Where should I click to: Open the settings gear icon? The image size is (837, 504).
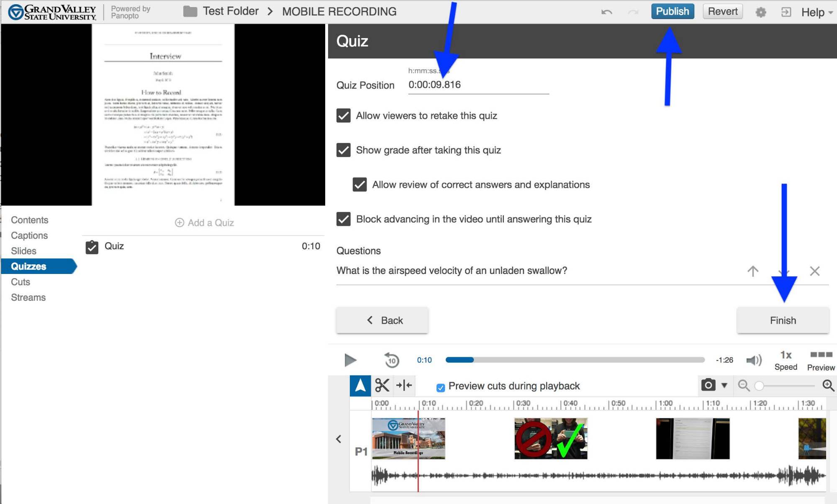pos(760,12)
